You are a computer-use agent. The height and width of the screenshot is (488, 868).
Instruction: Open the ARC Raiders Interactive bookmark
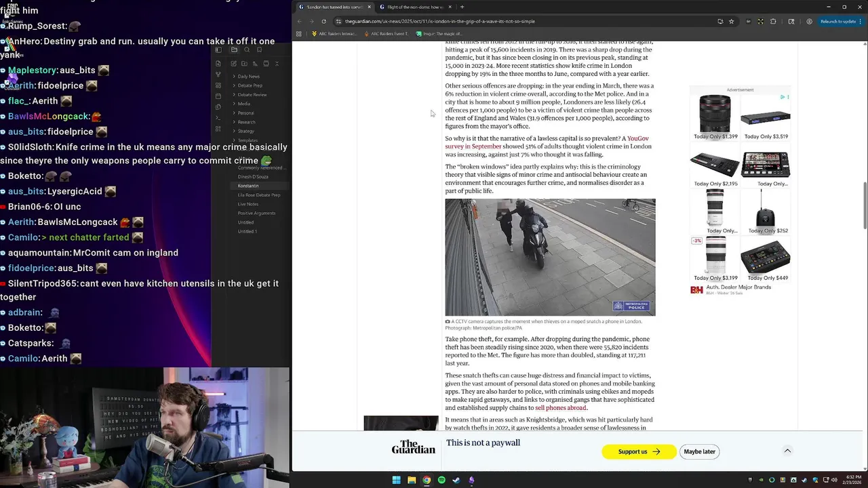(334, 34)
